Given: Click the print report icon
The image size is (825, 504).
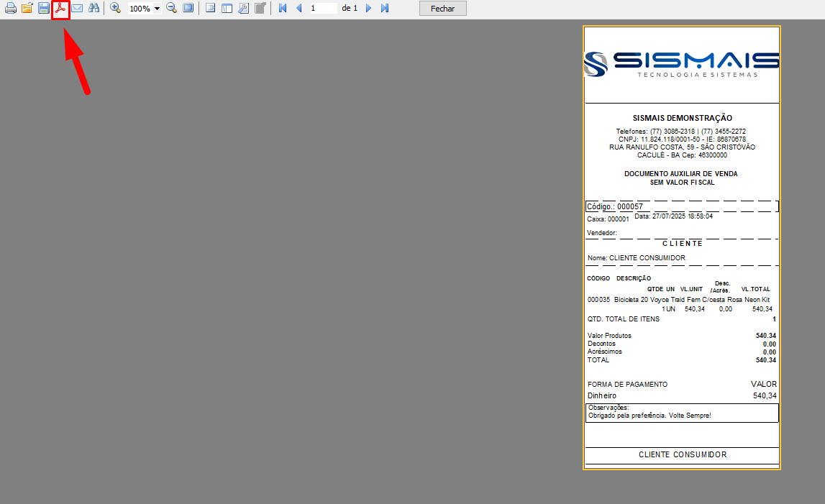Looking at the screenshot, I should coord(10,9).
